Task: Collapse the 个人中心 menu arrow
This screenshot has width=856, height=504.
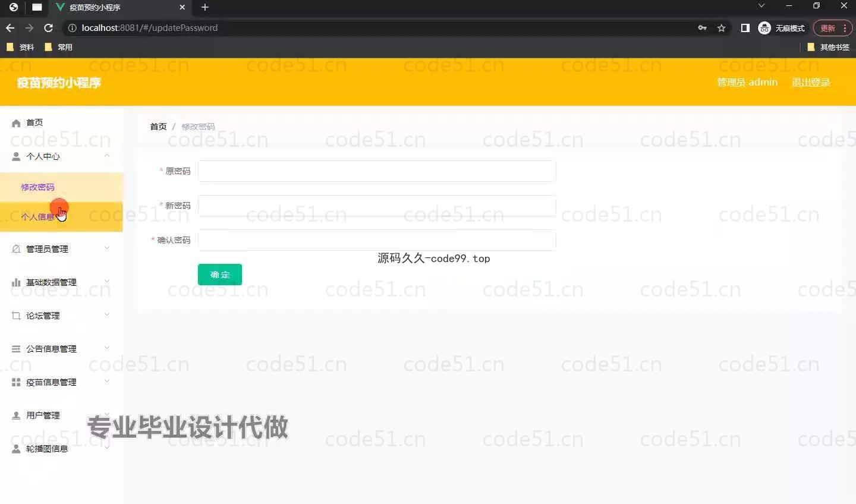Action: (107, 156)
